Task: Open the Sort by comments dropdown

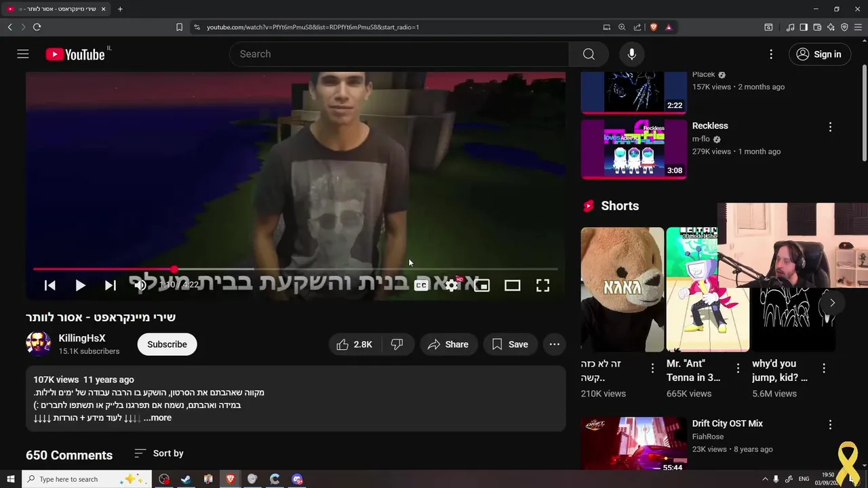Action: coord(159,453)
